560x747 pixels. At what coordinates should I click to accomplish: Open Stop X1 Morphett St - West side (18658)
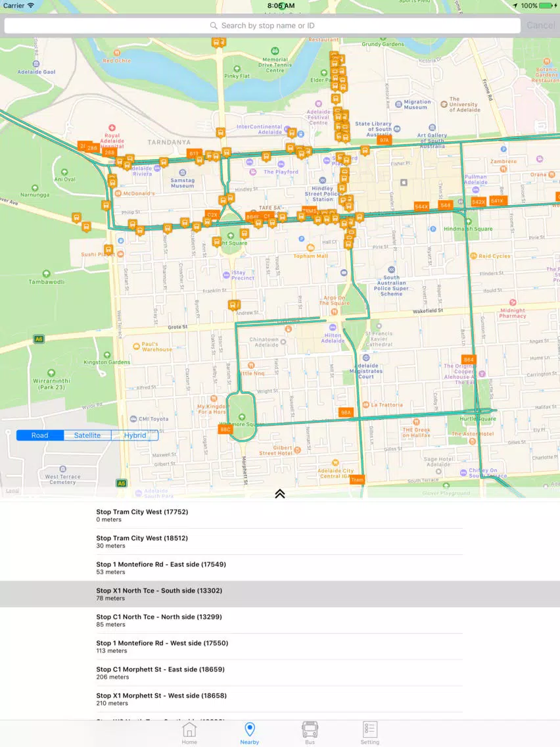click(x=279, y=698)
